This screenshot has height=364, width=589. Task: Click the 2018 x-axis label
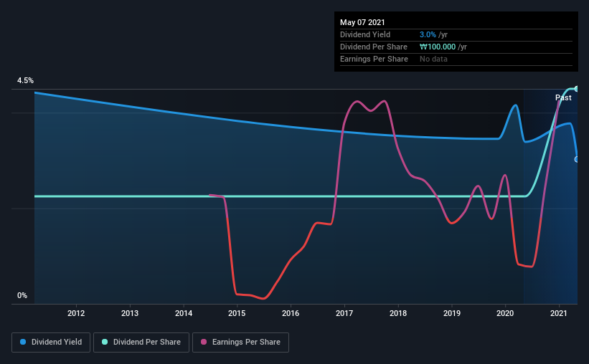click(397, 313)
